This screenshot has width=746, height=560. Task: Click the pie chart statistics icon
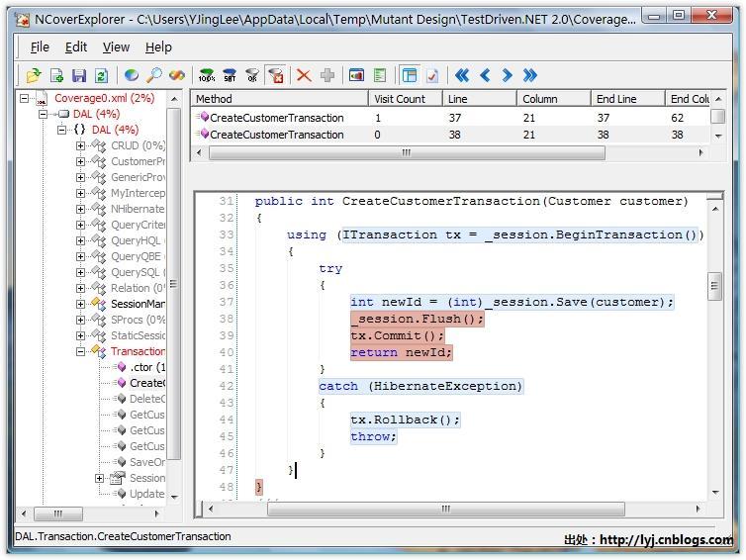pyautogui.click(x=132, y=75)
